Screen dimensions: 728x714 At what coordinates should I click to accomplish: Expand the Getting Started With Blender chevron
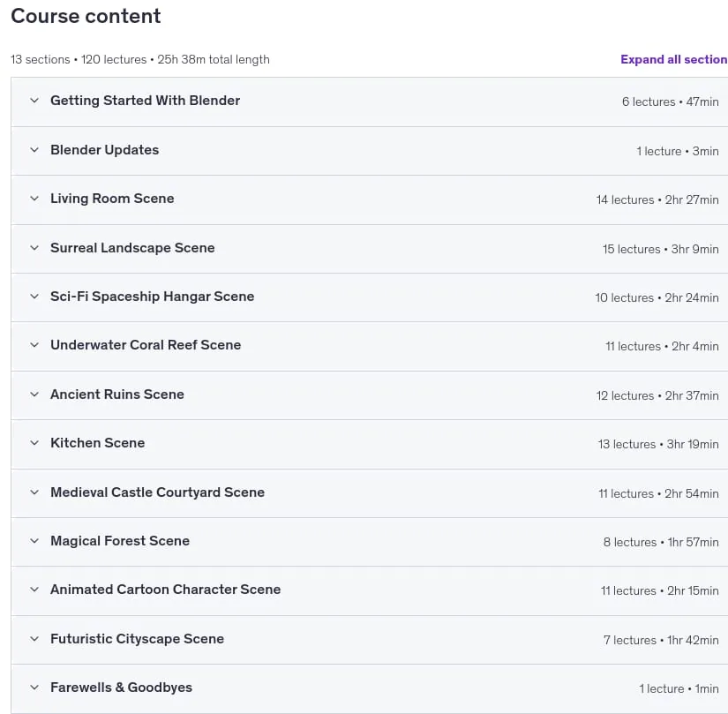pyautogui.click(x=34, y=101)
